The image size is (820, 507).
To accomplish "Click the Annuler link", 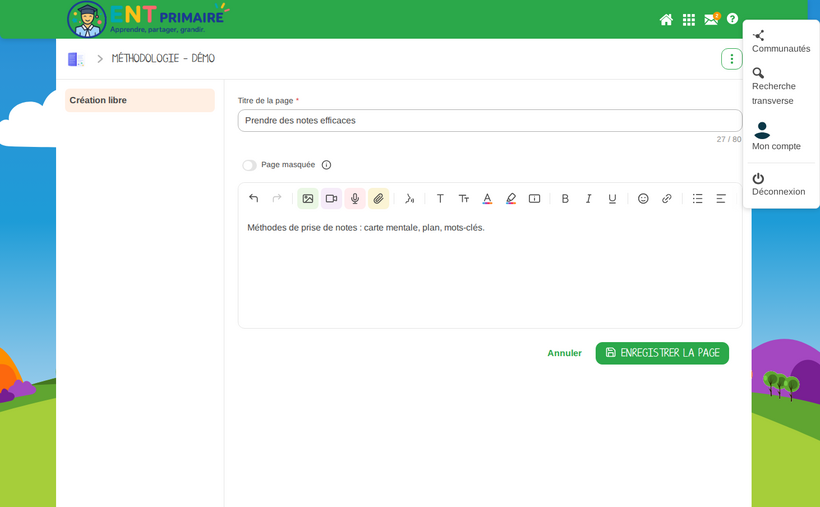I will (x=564, y=353).
